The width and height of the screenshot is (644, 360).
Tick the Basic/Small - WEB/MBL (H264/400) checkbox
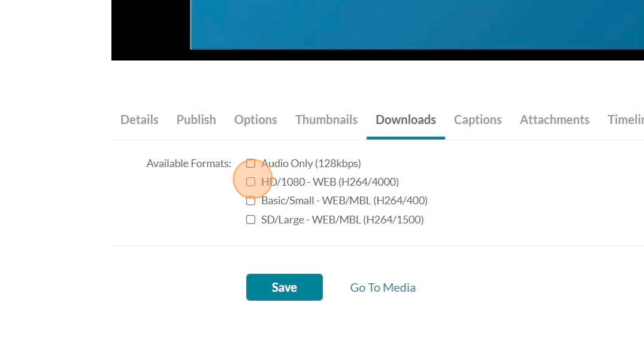[x=250, y=201]
